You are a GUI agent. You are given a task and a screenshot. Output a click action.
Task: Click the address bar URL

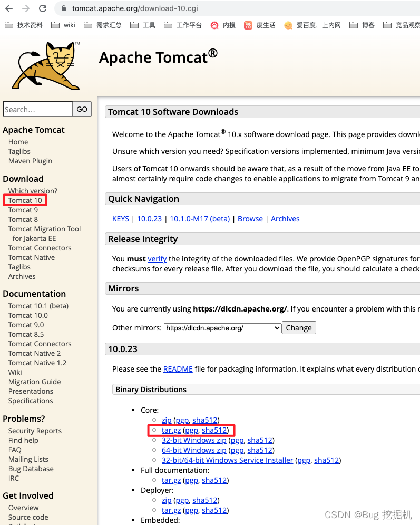[x=135, y=8]
